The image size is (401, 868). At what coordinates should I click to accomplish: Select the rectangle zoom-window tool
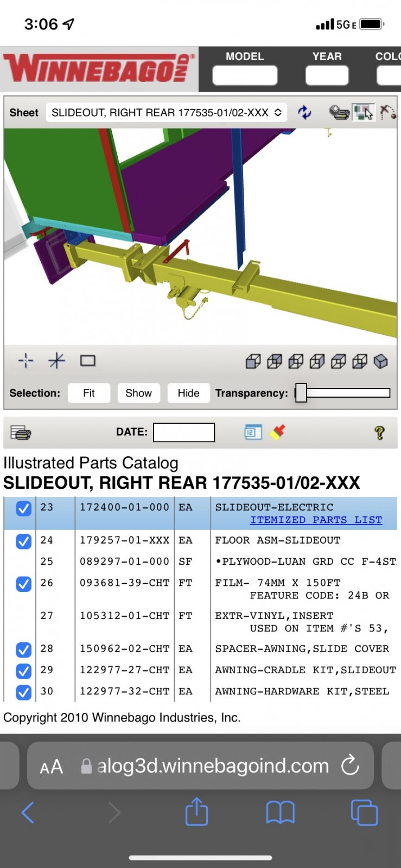(x=88, y=361)
